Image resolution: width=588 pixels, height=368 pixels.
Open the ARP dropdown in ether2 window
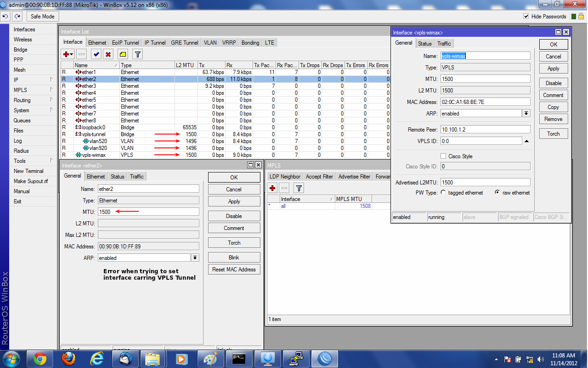(x=195, y=258)
